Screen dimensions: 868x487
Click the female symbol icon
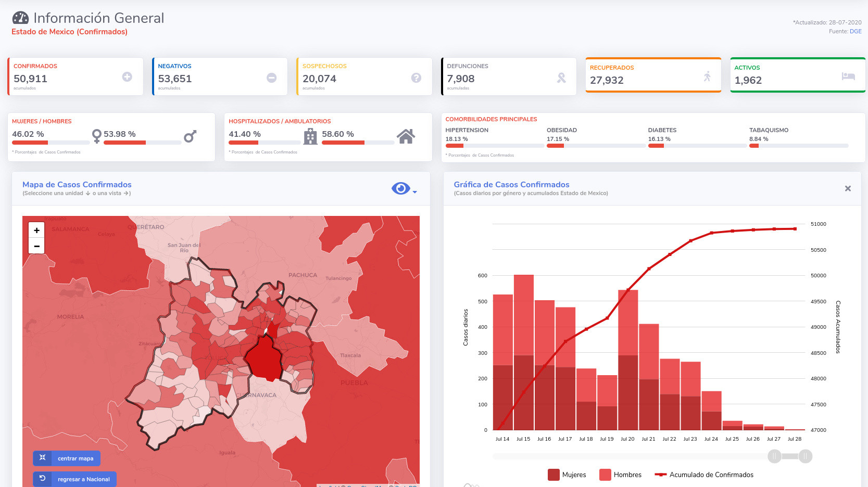pos(96,136)
